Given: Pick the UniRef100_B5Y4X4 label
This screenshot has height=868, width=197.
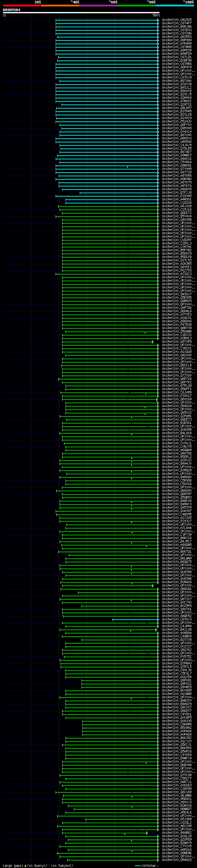Looking at the screenshot, I should pyautogui.click(x=177, y=216).
